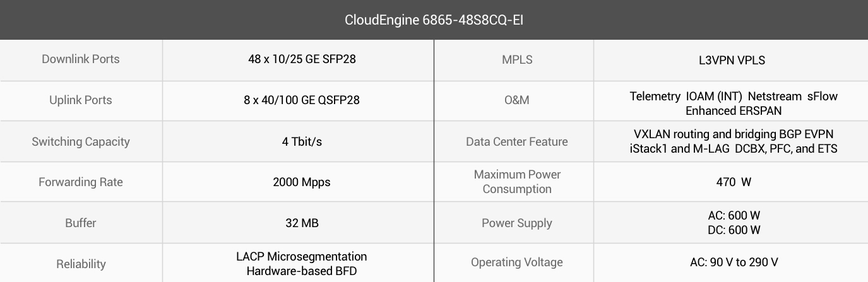Screen dimensions: 868x282
Task: Click the 2000 Mpps value cell
Action: tap(298, 182)
